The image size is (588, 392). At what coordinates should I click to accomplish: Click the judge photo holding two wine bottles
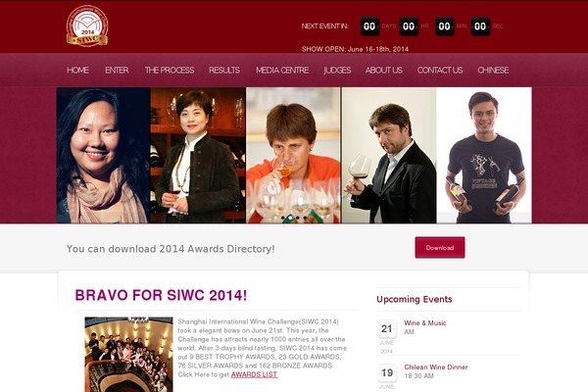click(484, 155)
